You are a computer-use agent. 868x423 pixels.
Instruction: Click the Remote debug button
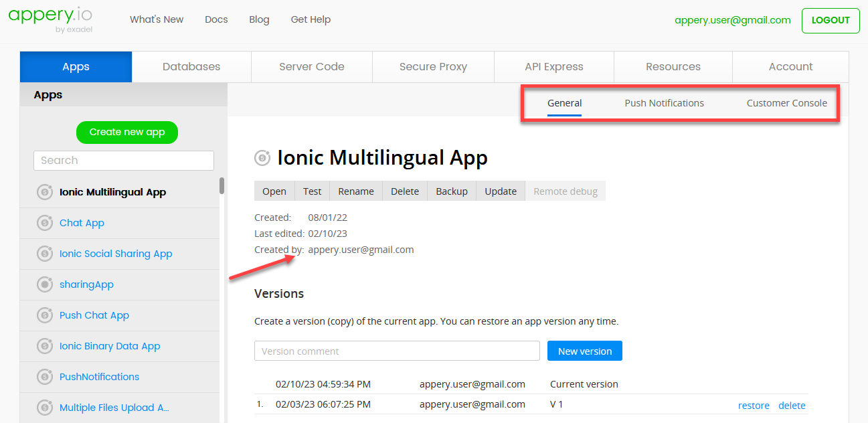tap(566, 191)
